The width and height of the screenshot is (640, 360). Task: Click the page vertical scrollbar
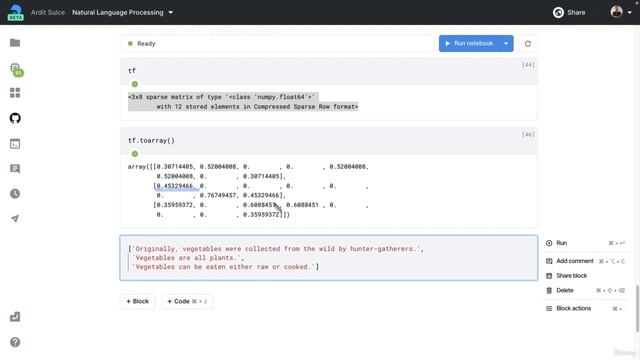[637, 308]
